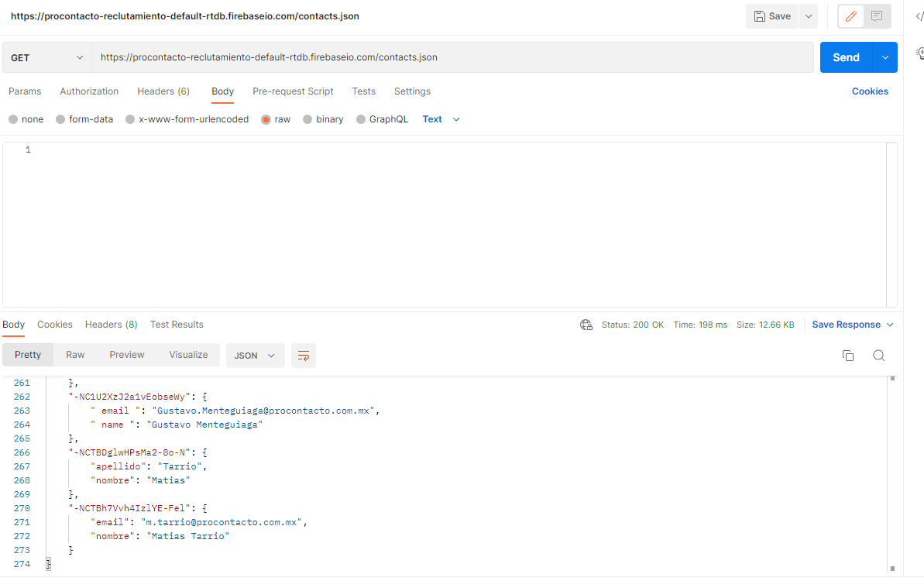The image size is (924, 581).
Task: Click line number 274 in response
Action: (22, 565)
